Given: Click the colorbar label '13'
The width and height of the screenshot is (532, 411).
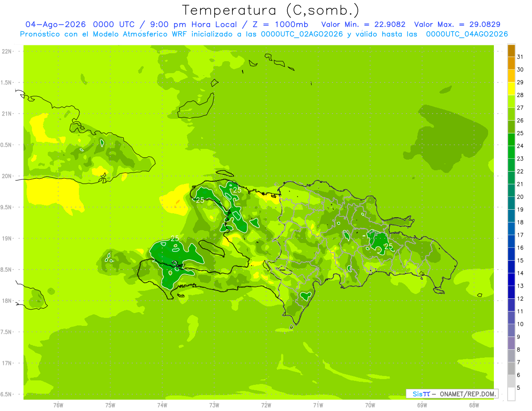Looking at the screenshot, I should point(520,286).
